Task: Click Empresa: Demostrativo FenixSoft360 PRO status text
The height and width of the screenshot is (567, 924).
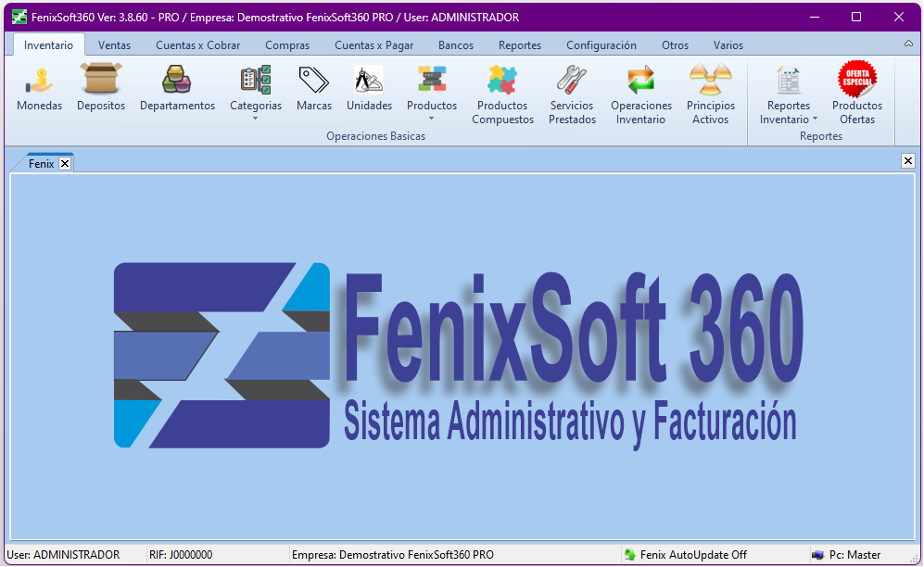Action: coord(393,555)
